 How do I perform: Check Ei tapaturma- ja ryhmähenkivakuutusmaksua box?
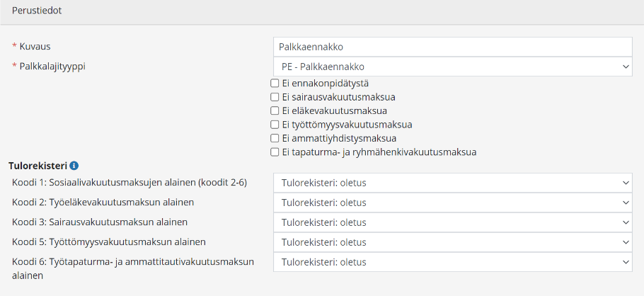click(x=275, y=152)
